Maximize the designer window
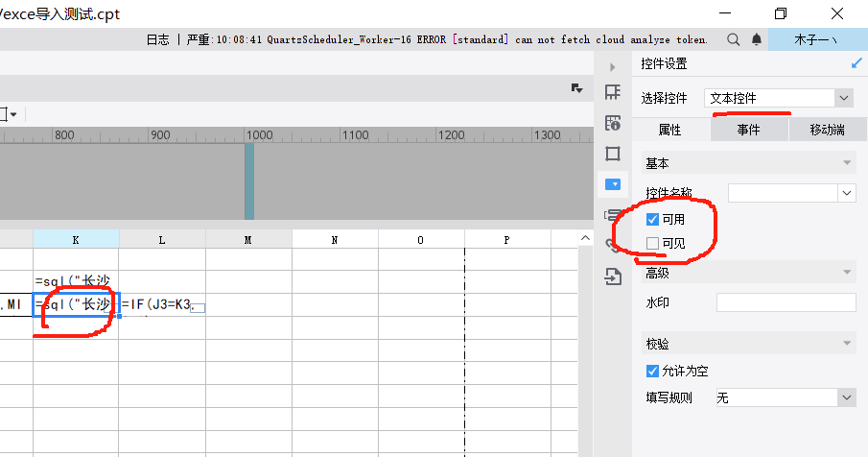Viewport: 868px width, 457px height. 781,13
